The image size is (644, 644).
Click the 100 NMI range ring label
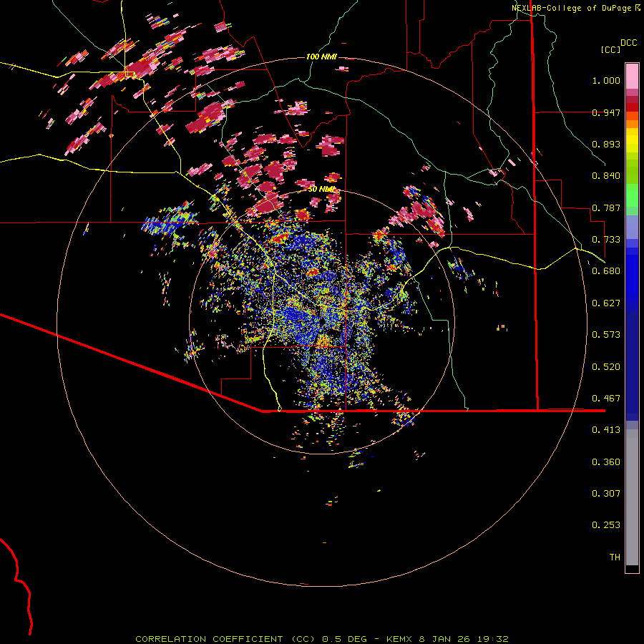[x=321, y=57]
